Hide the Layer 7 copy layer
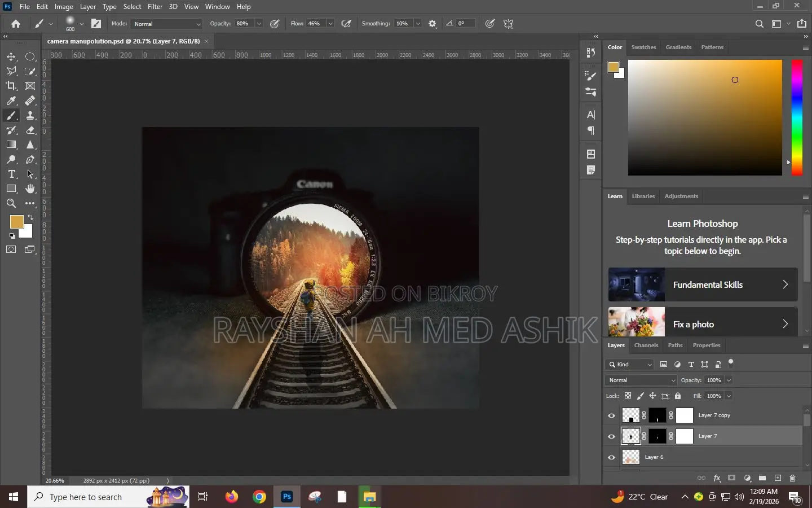812x508 pixels. 612,415
